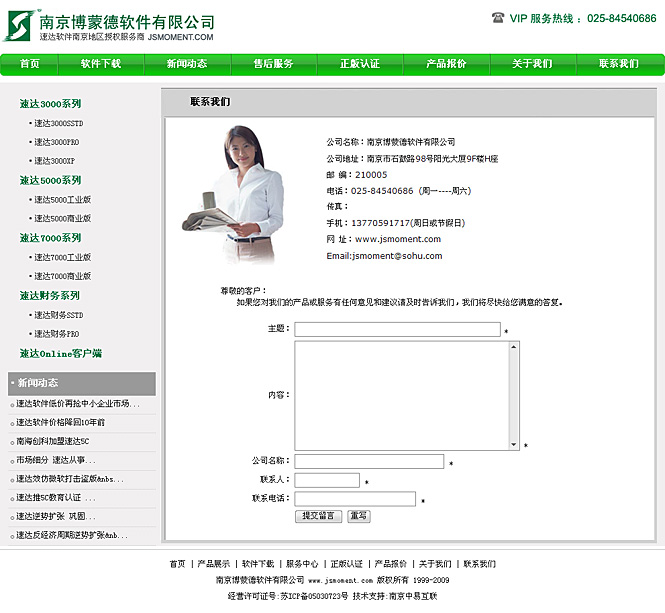
Task: Open the footer 服务中心 link
Action: click(302, 564)
